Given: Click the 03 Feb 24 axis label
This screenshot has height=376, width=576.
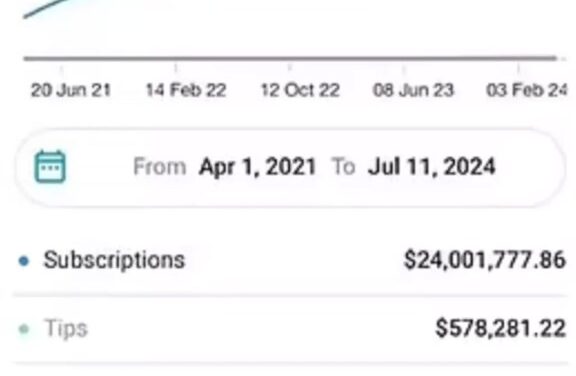Looking at the screenshot, I should 527,90.
